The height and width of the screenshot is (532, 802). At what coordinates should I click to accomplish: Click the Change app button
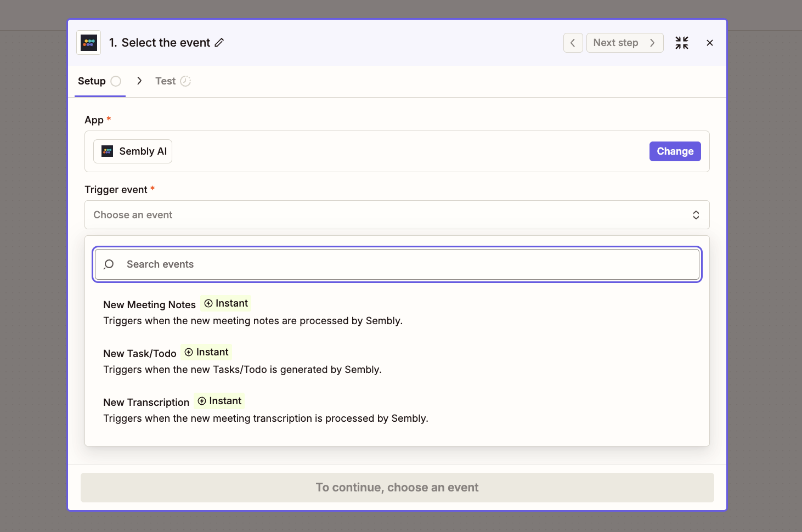pyautogui.click(x=675, y=151)
